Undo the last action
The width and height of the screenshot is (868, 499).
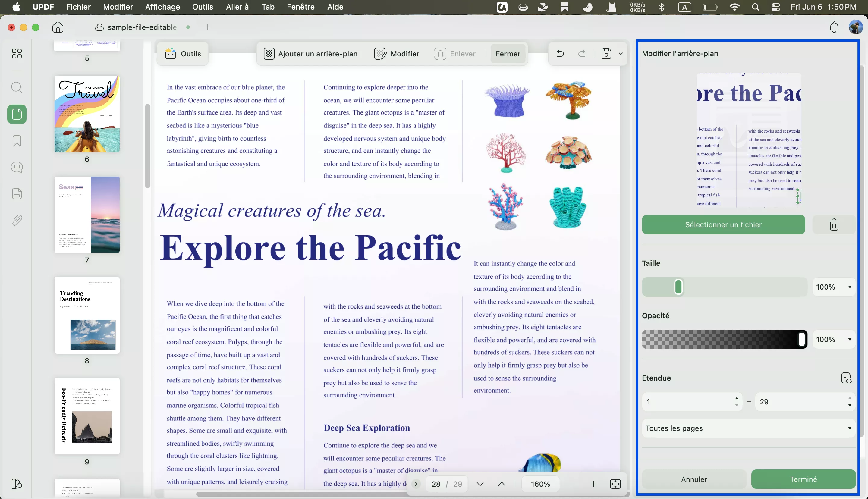tap(560, 53)
